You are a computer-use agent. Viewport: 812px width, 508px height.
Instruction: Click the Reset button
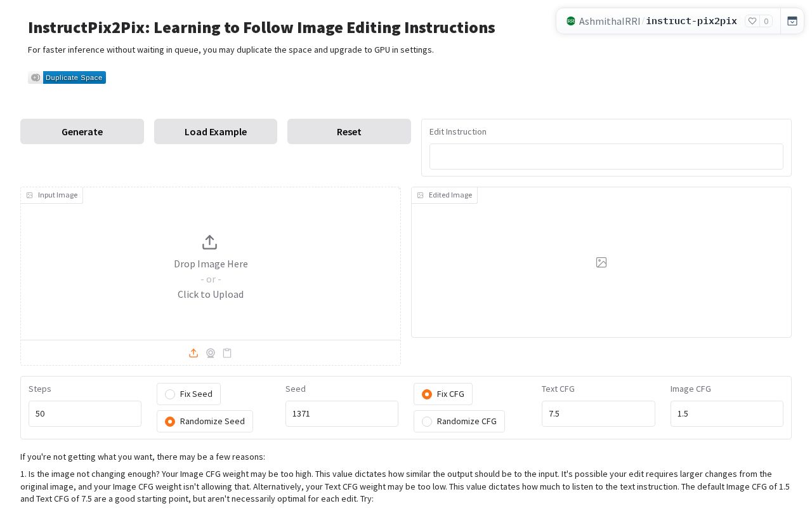pos(349,131)
